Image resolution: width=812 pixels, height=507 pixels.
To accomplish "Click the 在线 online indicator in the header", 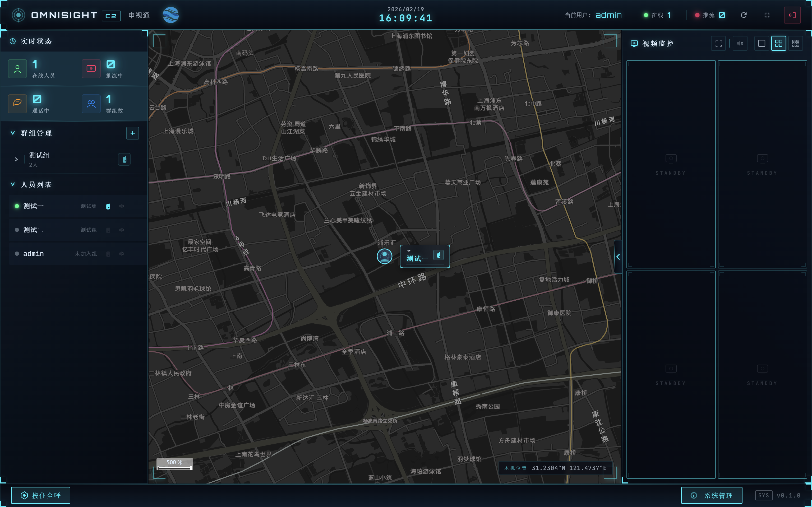I will 657,15.
